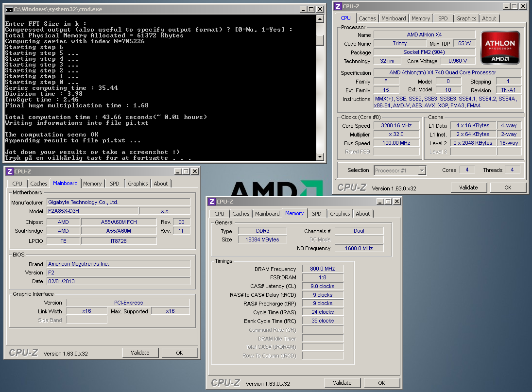Open the Processor #1 selection dropdown
Viewport: 532px width, 392px height.
click(422, 170)
